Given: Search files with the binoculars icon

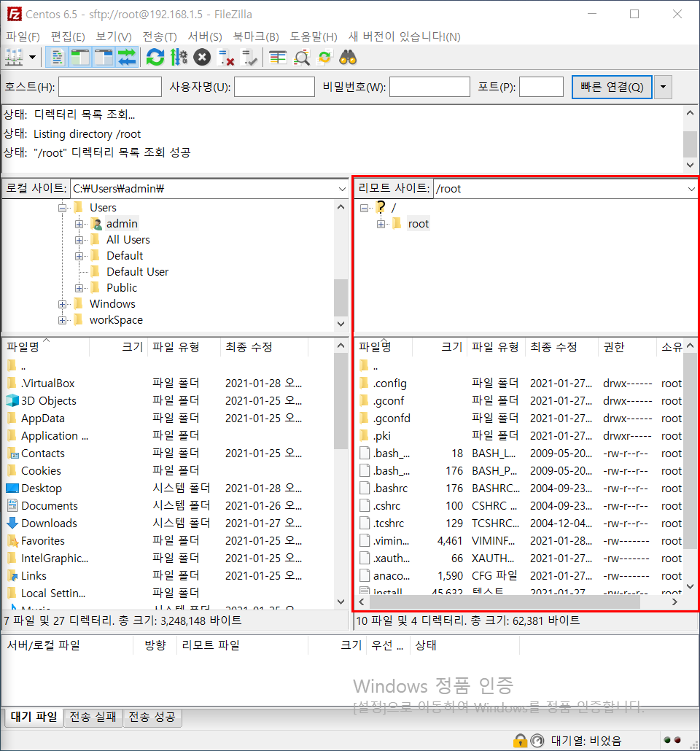Looking at the screenshot, I should coord(349,58).
